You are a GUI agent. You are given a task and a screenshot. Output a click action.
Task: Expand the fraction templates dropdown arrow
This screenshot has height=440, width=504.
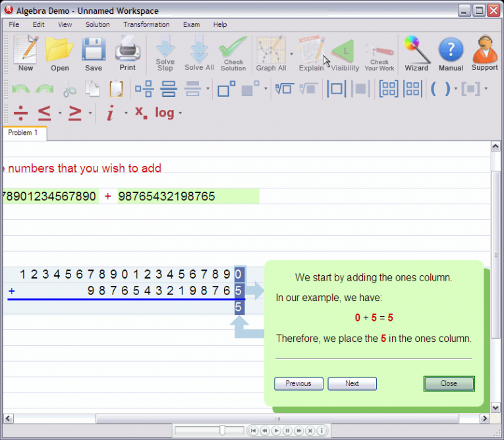pyautogui.click(x=208, y=89)
